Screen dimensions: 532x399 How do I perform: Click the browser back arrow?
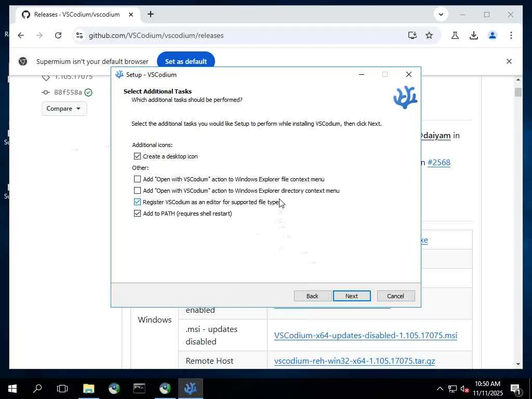tap(21, 35)
